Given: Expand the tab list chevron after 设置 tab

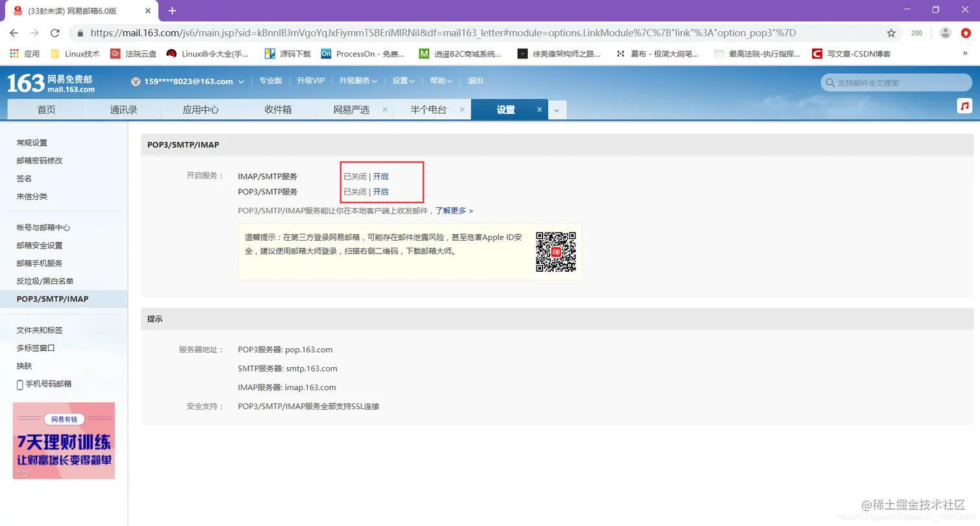Looking at the screenshot, I should tap(557, 110).
